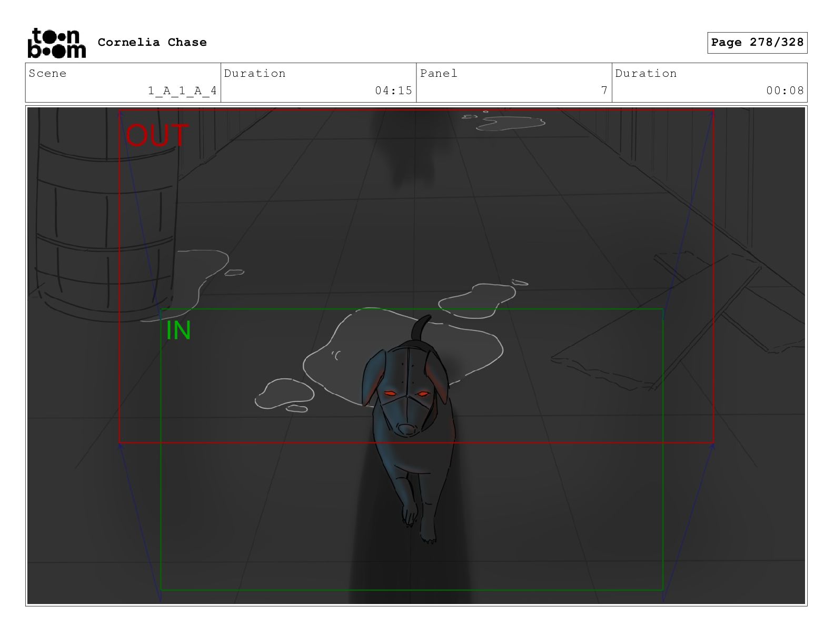Image resolution: width=834 pixels, height=644 pixels.
Task: Select the scene name "1_A_1_A_4"
Action: [x=182, y=90]
